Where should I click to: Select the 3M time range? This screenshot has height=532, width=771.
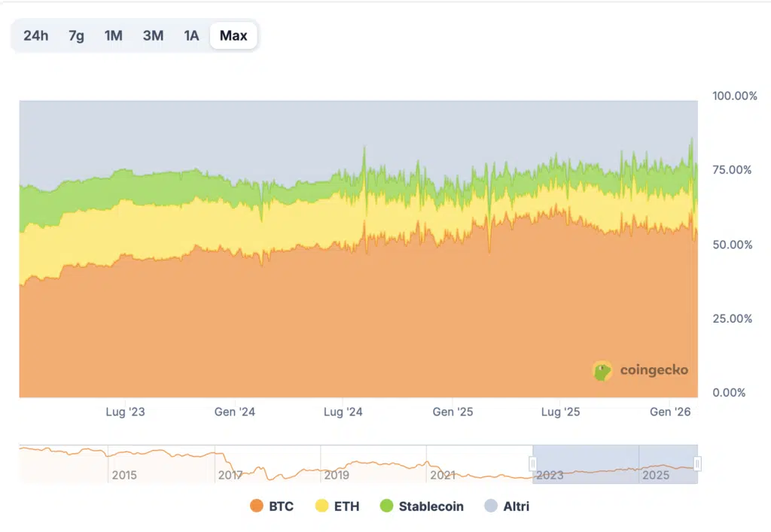[x=153, y=35]
